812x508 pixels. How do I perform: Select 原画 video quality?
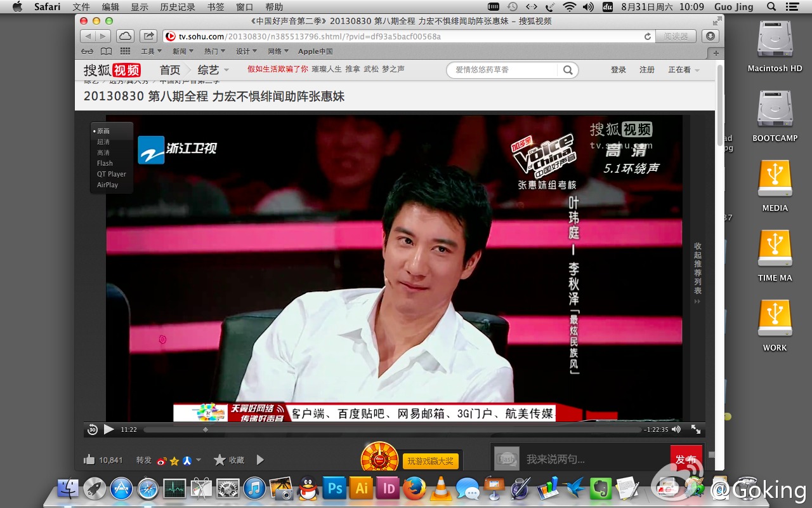[103, 131]
